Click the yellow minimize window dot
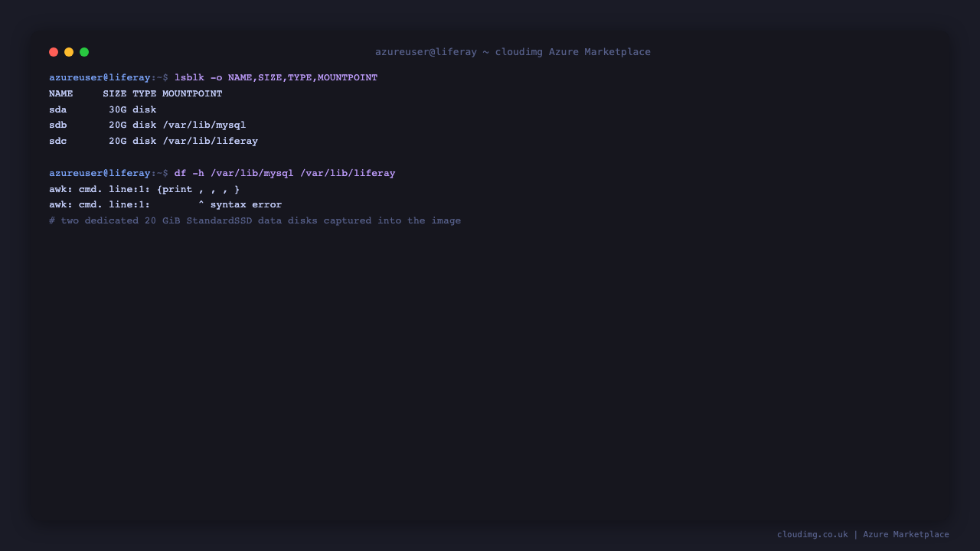This screenshot has width=980, height=551. pos(69,52)
